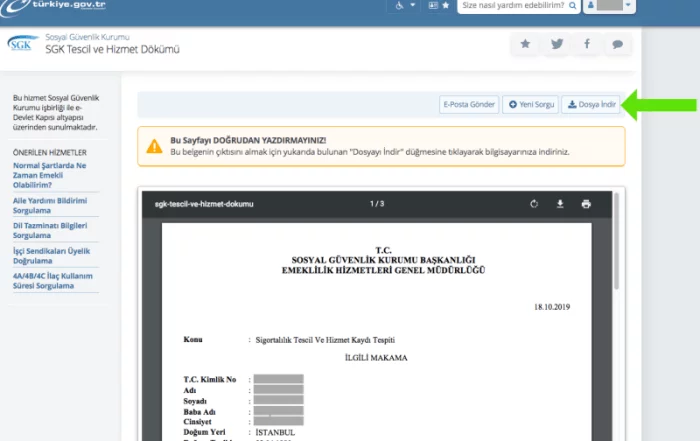Click the PDF viewer vertical scrollbar
Screen dimensions: 700x441
[x=617, y=241]
